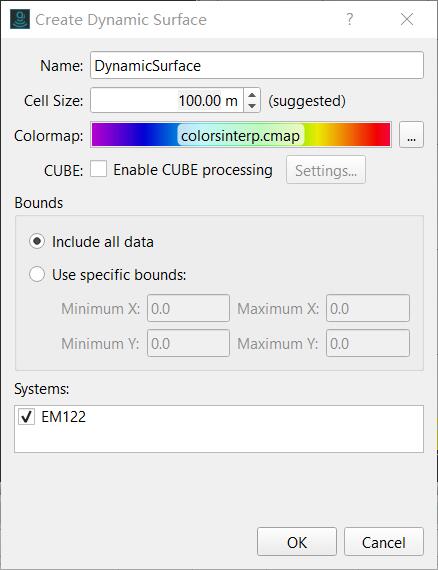Enable CUBE processing checkbox

[99, 169]
